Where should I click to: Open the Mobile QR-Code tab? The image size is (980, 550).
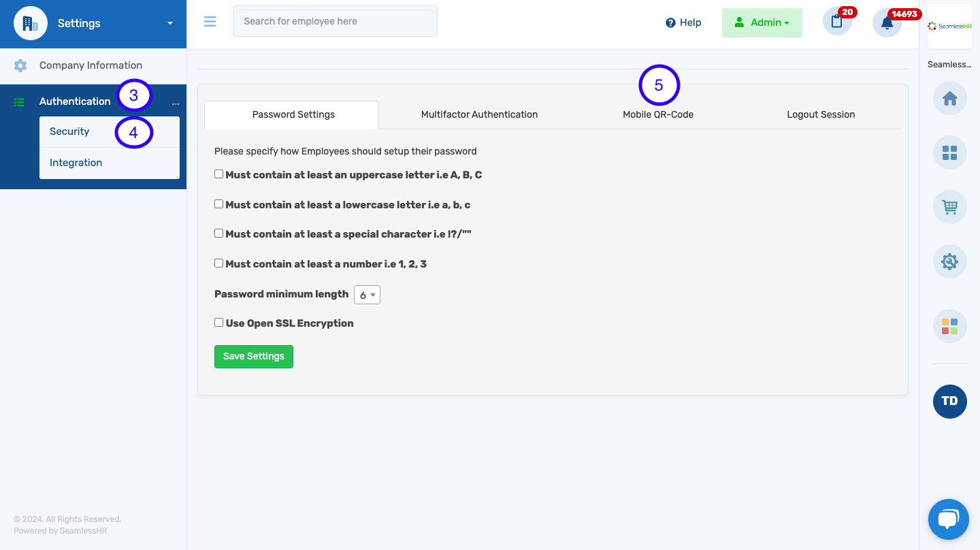point(658,114)
